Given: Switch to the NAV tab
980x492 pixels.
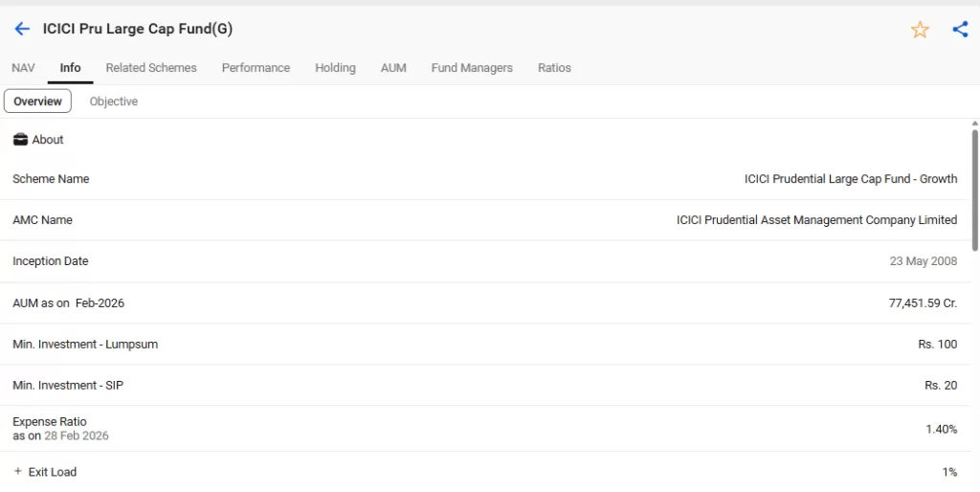Looking at the screenshot, I should pos(23,68).
